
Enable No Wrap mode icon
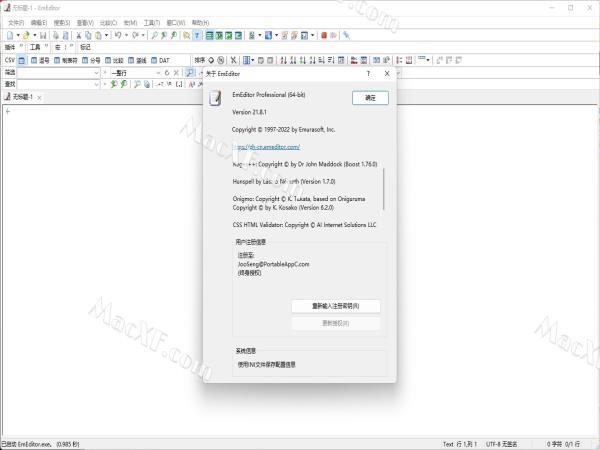coord(209,35)
